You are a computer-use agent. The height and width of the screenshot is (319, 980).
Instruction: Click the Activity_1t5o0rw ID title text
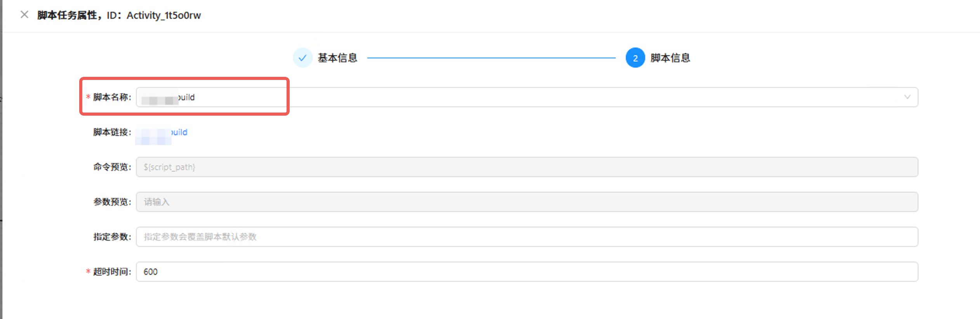[x=163, y=15]
